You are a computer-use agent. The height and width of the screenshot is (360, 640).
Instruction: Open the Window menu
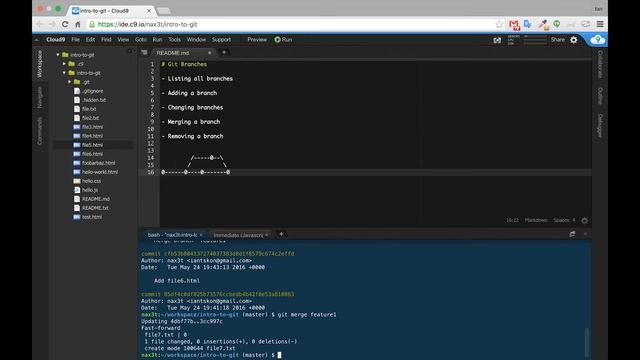196,40
